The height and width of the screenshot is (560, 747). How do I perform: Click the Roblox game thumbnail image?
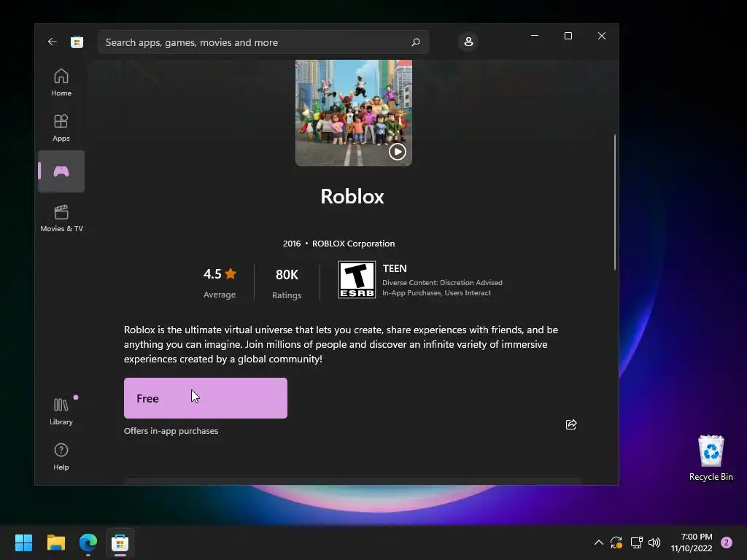tap(354, 113)
